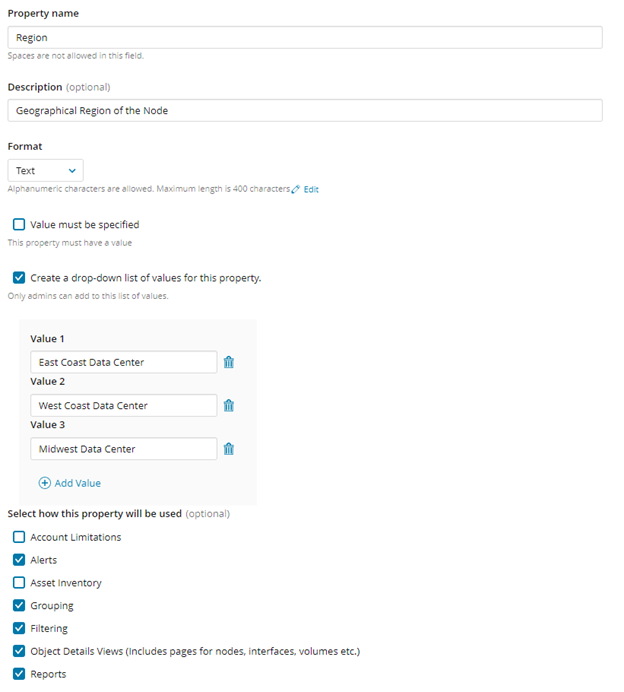Click the plus icon next to Add Value
Viewport: 624px width, 692px height.
pyautogui.click(x=44, y=483)
